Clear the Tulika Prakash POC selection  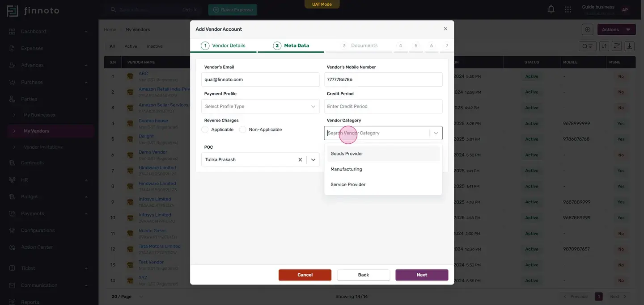coord(300,160)
